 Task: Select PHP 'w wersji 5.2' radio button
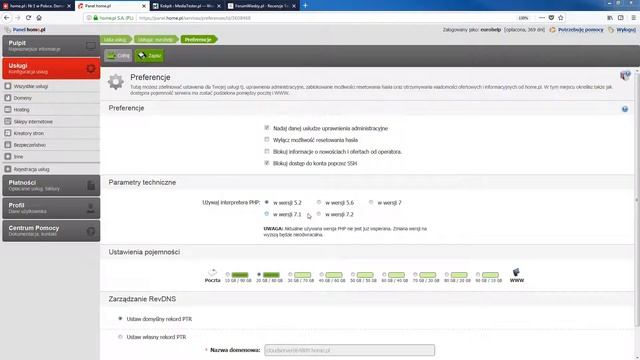[267, 202]
